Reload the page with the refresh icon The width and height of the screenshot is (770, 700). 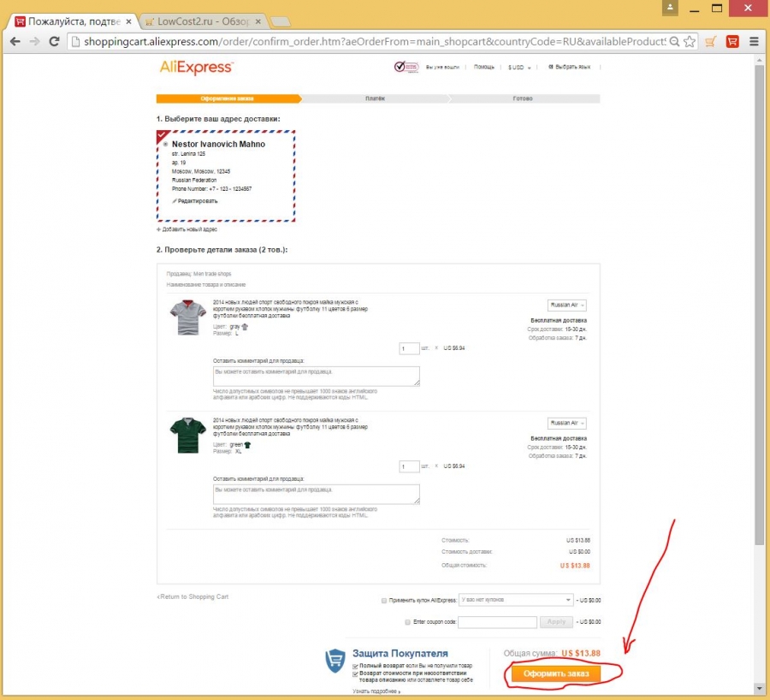(x=55, y=42)
